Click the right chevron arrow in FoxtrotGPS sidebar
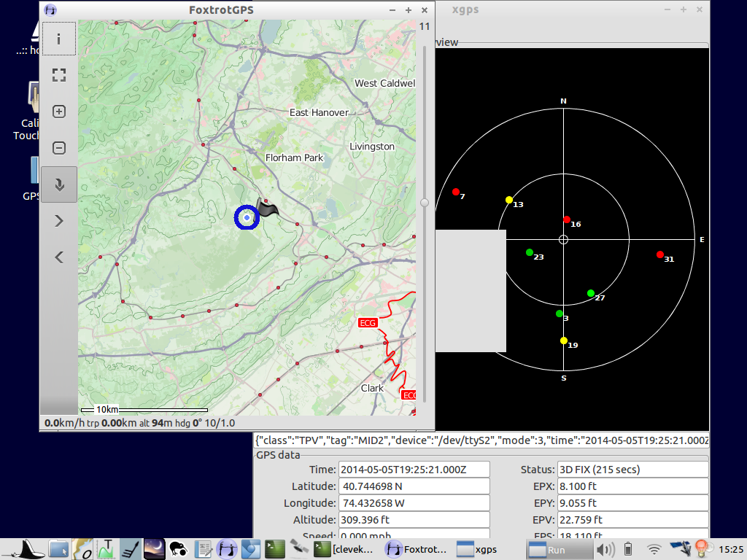 click(x=58, y=221)
